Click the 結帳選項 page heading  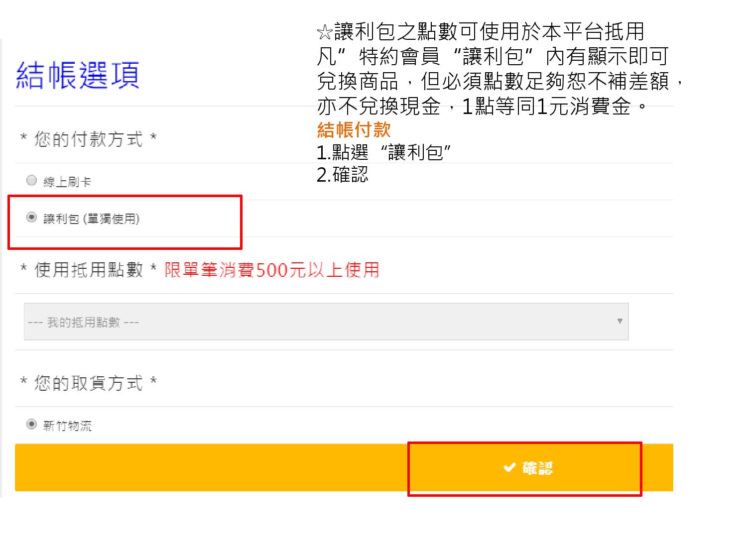[78, 75]
